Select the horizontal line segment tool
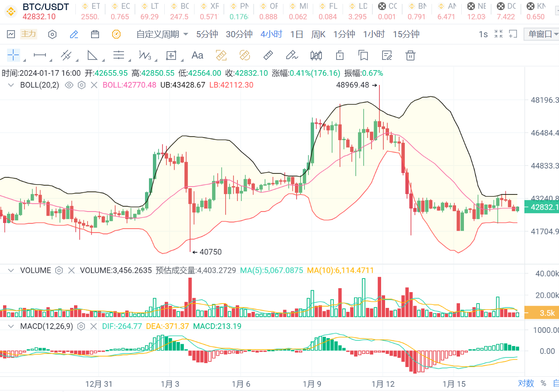The width and height of the screenshot is (559, 392). coord(40,55)
